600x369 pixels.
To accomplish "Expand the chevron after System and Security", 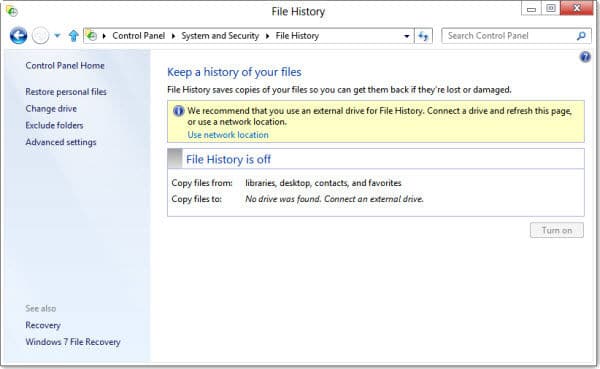I will tap(267, 36).
